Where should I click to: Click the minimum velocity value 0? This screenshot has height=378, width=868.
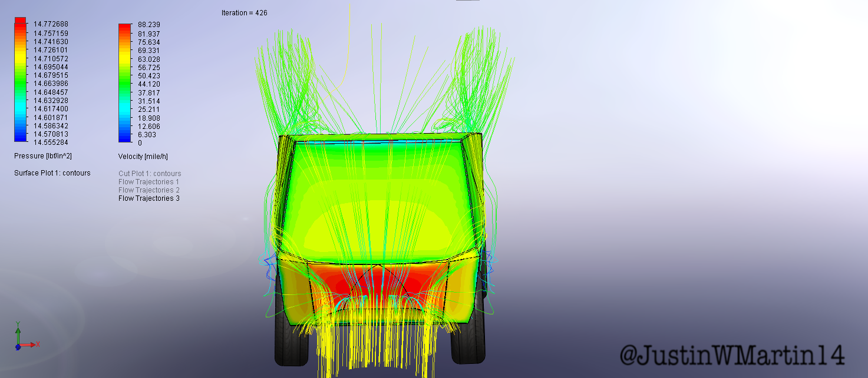pos(140,143)
